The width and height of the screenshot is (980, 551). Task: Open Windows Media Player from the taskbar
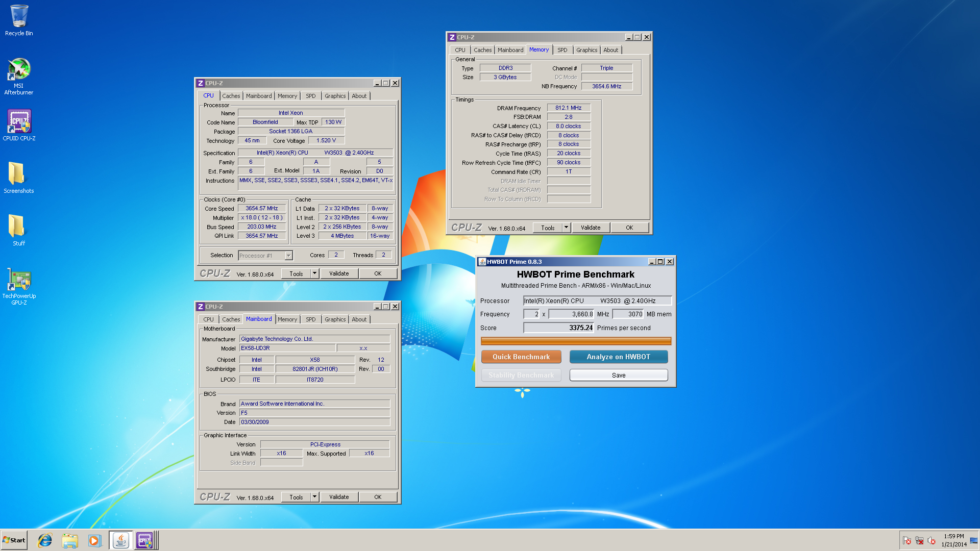pos(94,540)
